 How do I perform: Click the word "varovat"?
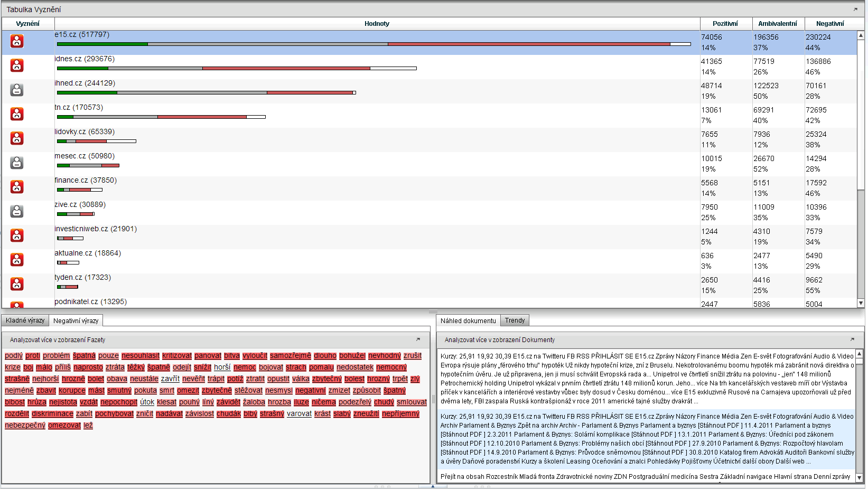(x=299, y=414)
